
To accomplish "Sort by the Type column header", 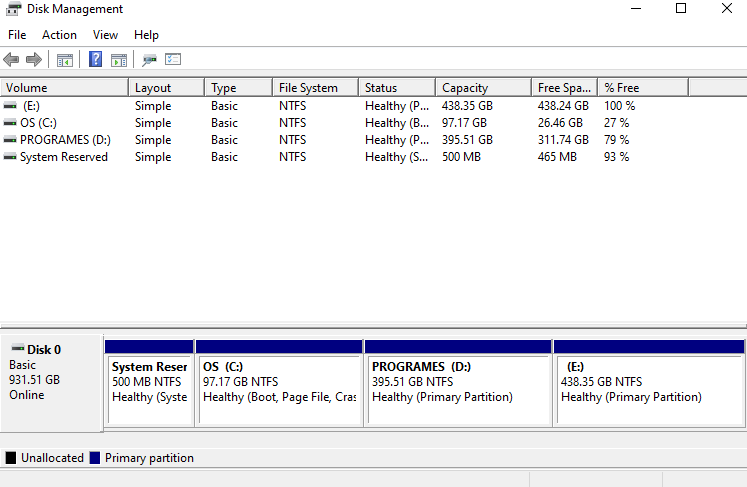I will tap(239, 88).
